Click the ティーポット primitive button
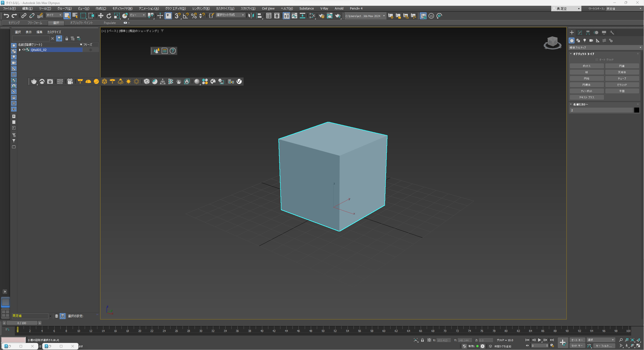Image resolution: width=644 pixels, height=350 pixels. click(586, 91)
